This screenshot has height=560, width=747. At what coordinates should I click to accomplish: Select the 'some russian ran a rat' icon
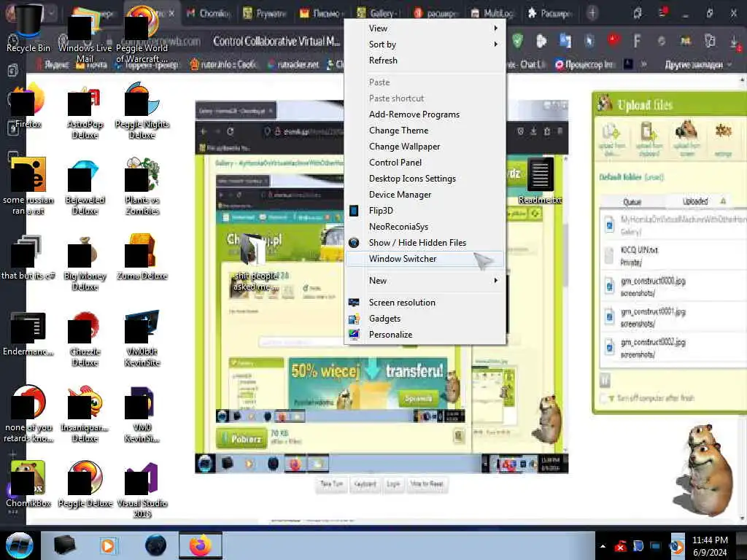coord(28,186)
